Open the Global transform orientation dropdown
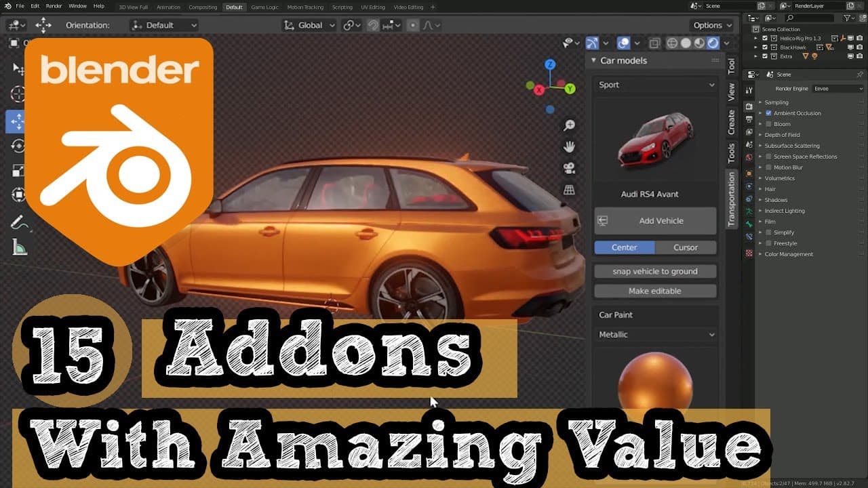 tap(309, 25)
